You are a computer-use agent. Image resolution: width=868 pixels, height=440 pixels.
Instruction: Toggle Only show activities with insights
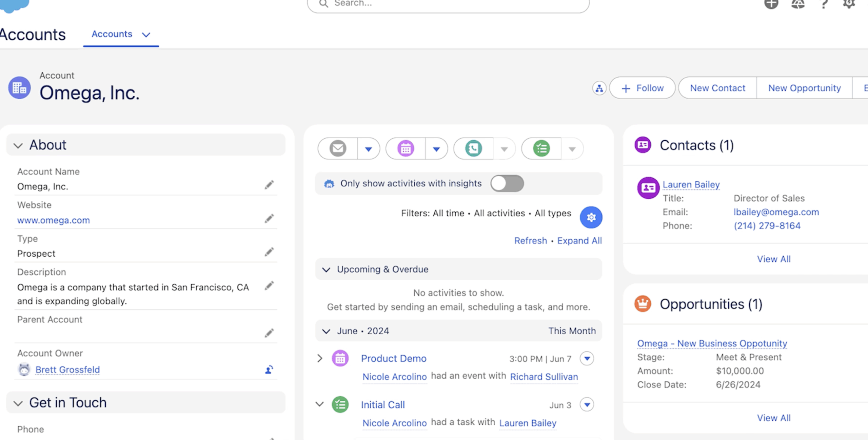coord(507,183)
